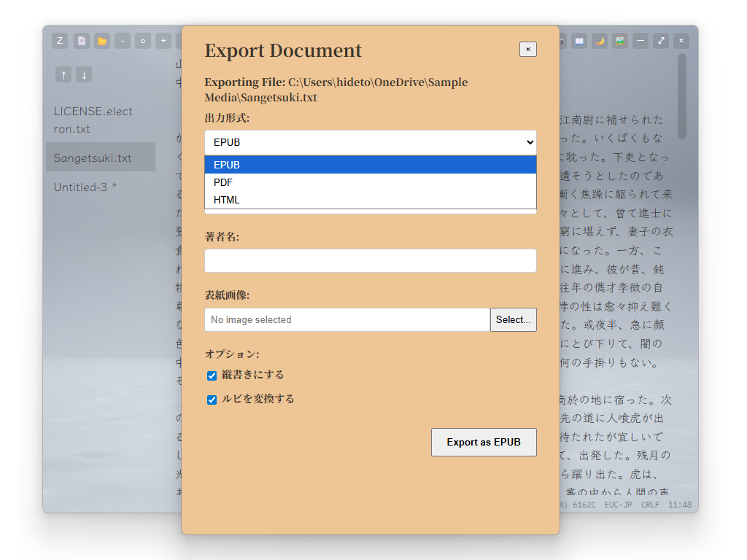Click Select to choose a cover image
The image size is (747, 560).
tap(513, 319)
